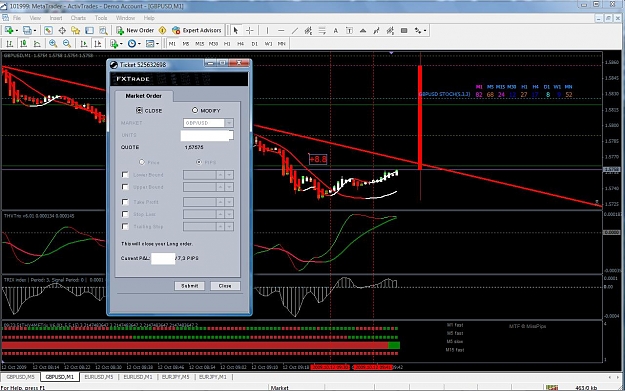Toggle the Market Watch window icon
This screenshot has width=625, height=391.
48,30
